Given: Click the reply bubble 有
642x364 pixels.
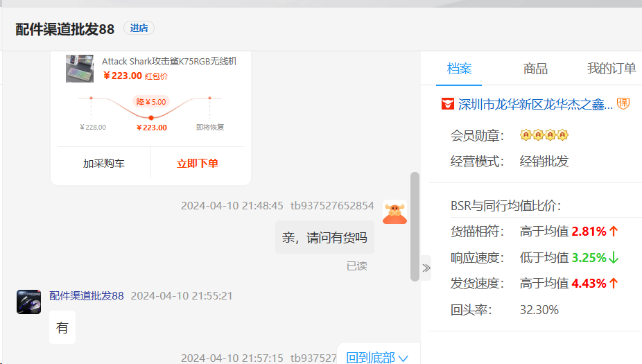Looking at the screenshot, I should point(62,327).
